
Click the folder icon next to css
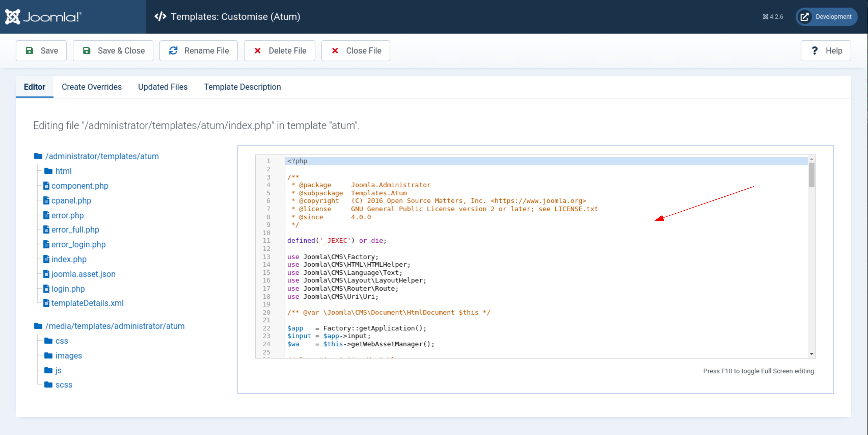(49, 341)
